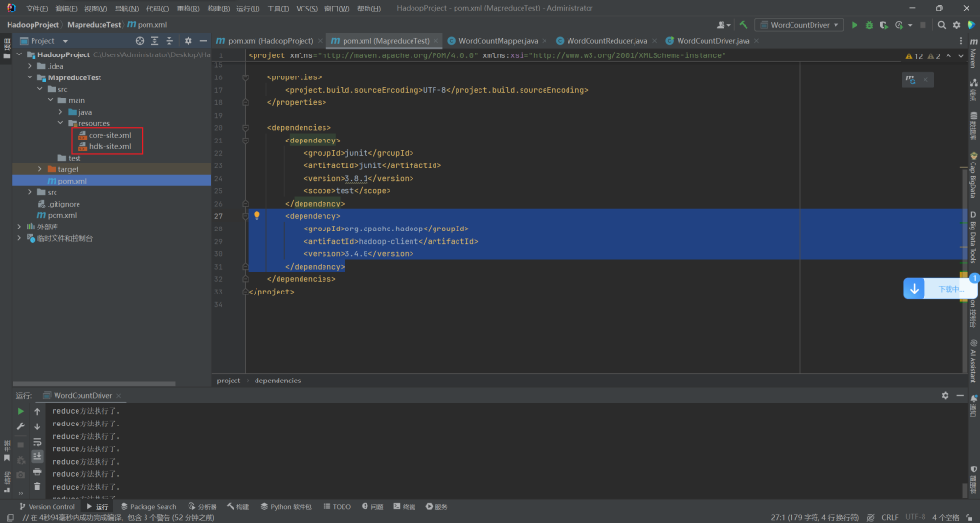Viewport: 980px width, 523px height.
Task: Build the project with the hammer icon
Action: pyautogui.click(x=742, y=25)
